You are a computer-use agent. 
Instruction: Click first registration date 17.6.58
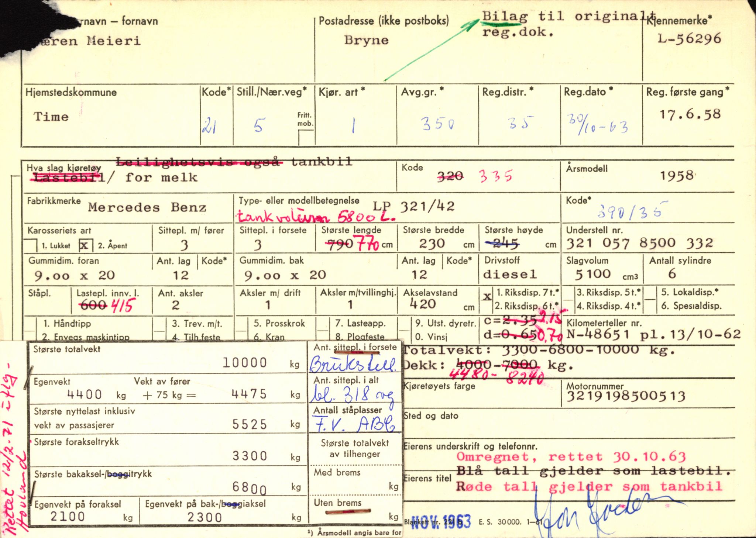tap(690, 114)
